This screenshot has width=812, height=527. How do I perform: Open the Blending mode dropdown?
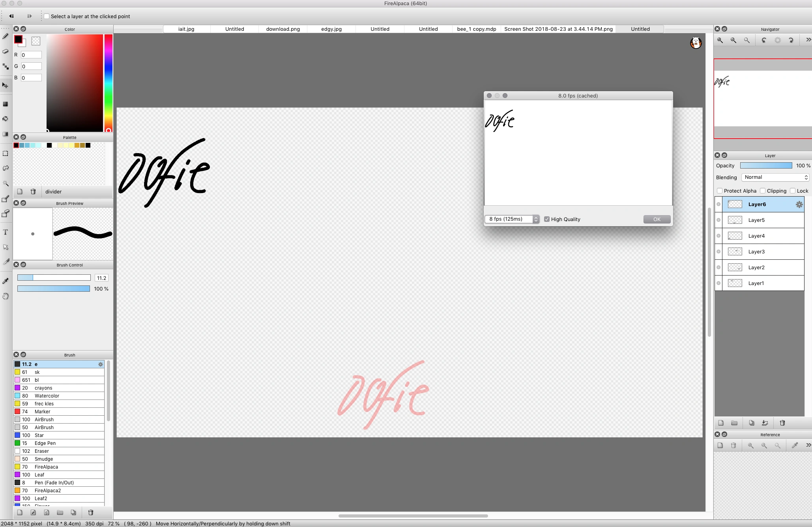[775, 177]
